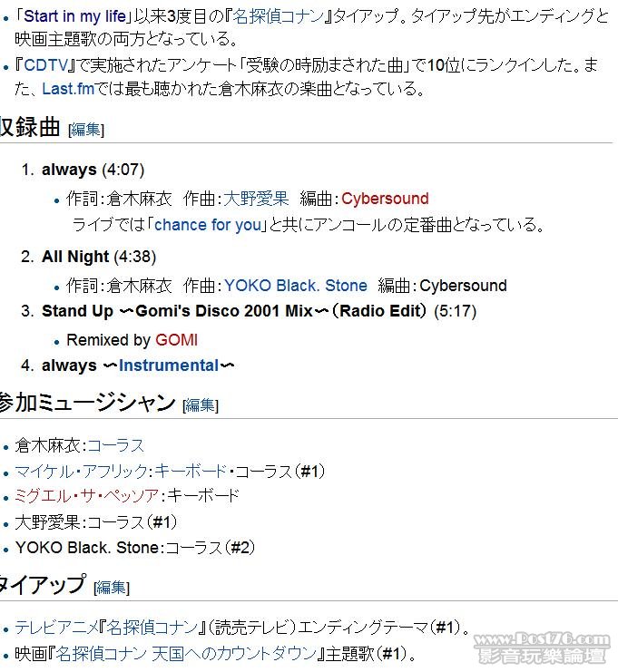Click the red GOMI remixer link
The image size is (618, 672).
[x=176, y=340]
